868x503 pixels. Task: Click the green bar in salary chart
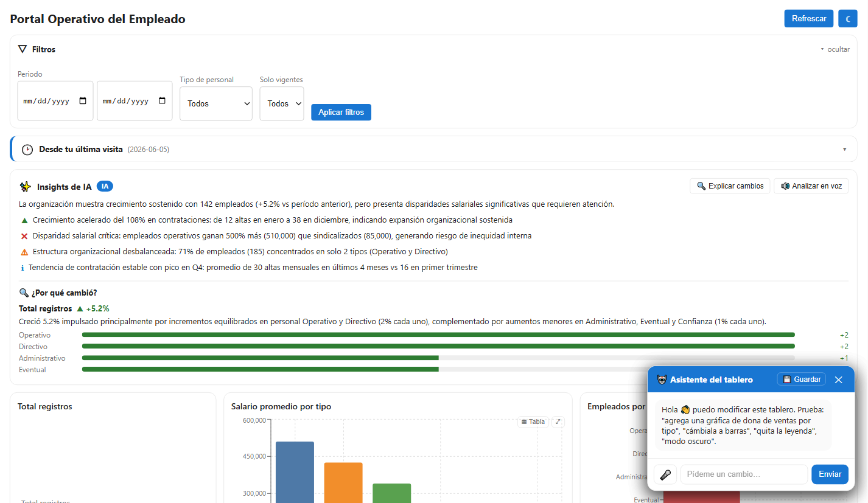(x=391, y=493)
